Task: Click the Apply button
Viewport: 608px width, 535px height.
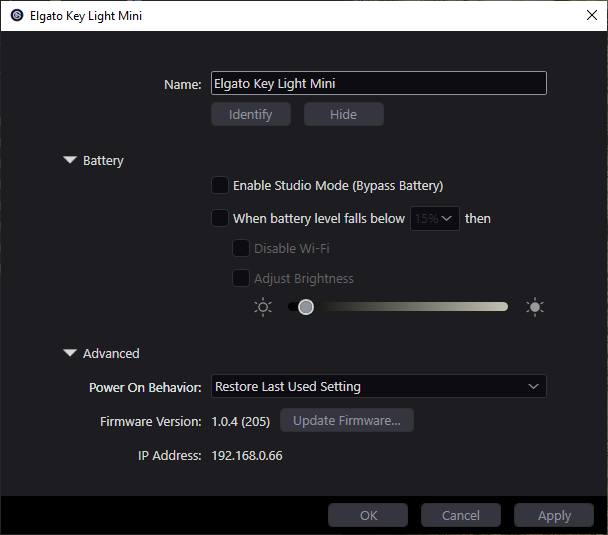Action: 554,515
